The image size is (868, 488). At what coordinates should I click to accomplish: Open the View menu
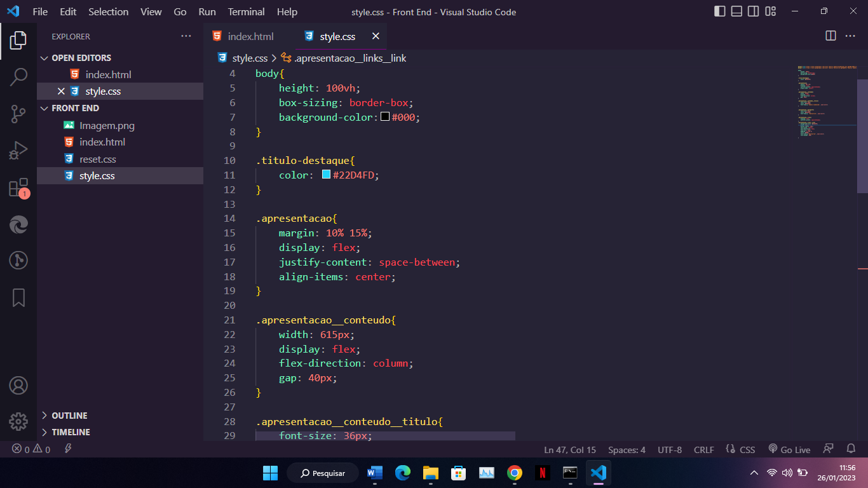[x=151, y=11]
